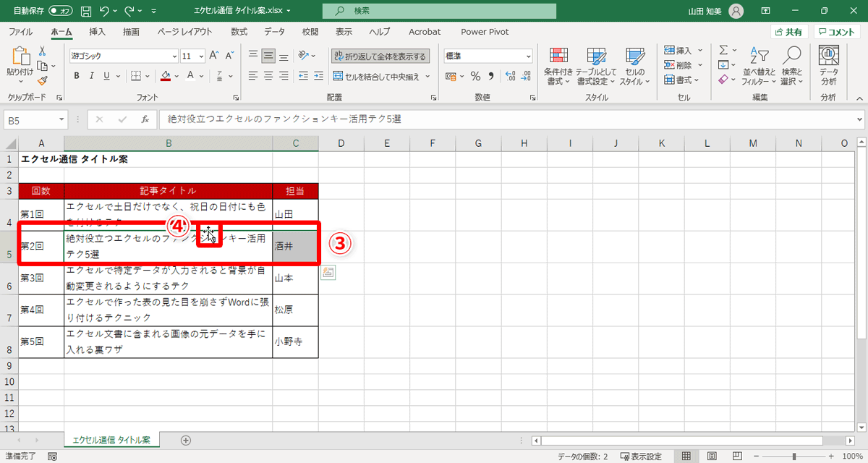Viewport: 868px width, 463px height.
Task: Toggle Italic formatting
Action: click(x=92, y=75)
